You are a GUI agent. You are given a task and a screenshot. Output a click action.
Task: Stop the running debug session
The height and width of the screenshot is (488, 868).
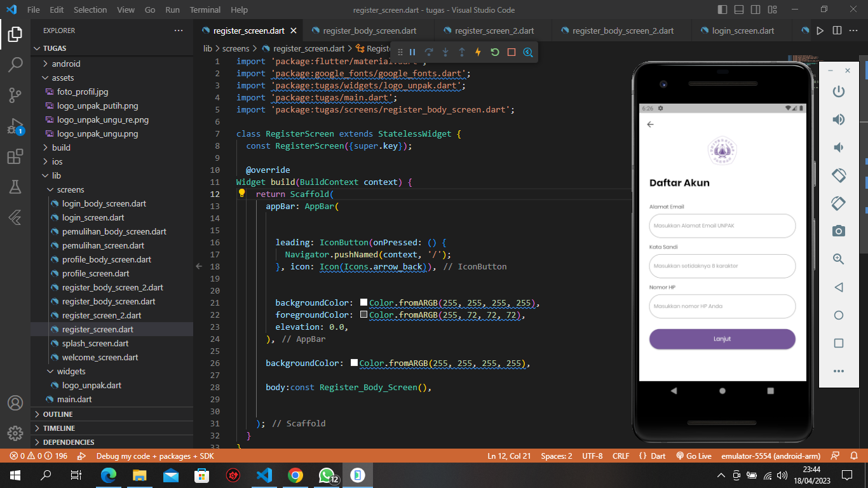pos(512,52)
